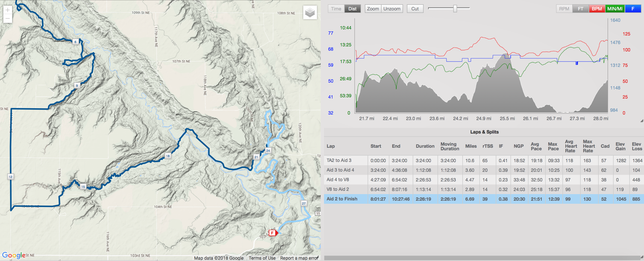Click mile marker 12 on route
644x261 pixels.
(x=10, y=177)
